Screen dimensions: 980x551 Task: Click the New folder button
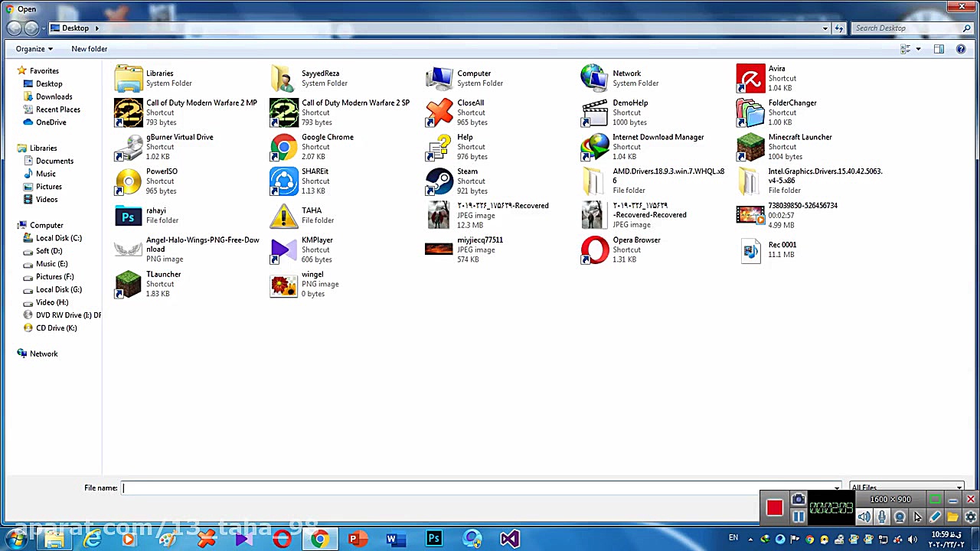(89, 49)
